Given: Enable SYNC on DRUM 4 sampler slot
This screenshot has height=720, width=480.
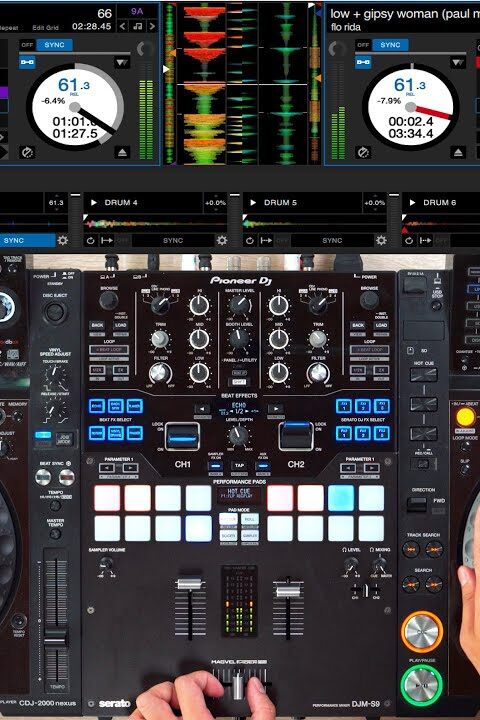Looking at the screenshot, I should pos(173,240).
